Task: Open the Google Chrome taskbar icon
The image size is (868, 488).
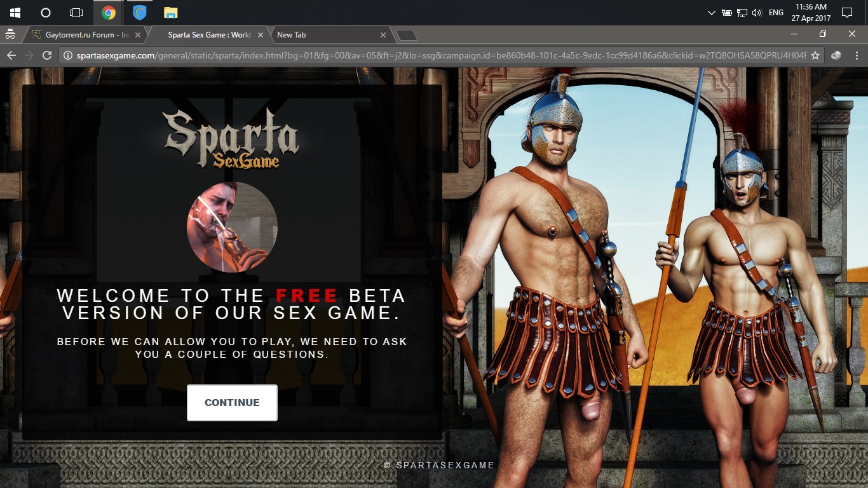Action: point(108,12)
